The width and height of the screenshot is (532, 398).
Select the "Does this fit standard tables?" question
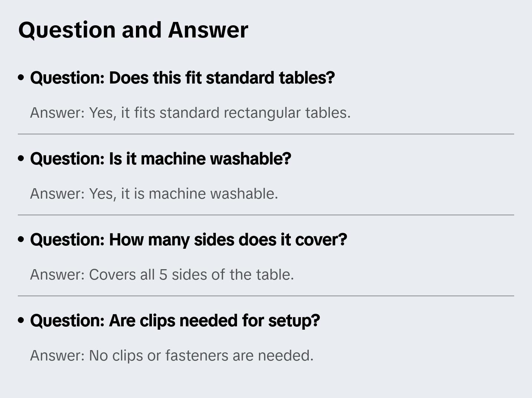(182, 78)
